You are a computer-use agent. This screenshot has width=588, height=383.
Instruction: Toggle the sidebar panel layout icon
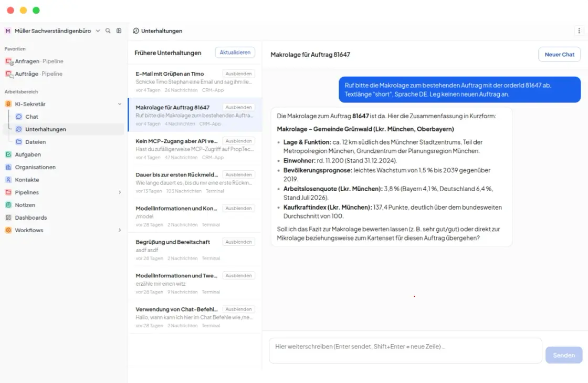tap(119, 31)
